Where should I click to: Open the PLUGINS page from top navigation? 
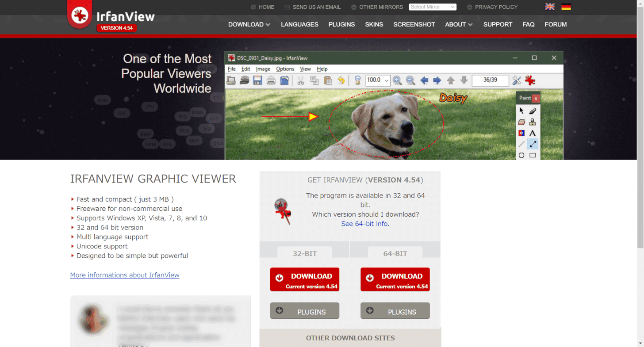[x=341, y=24]
